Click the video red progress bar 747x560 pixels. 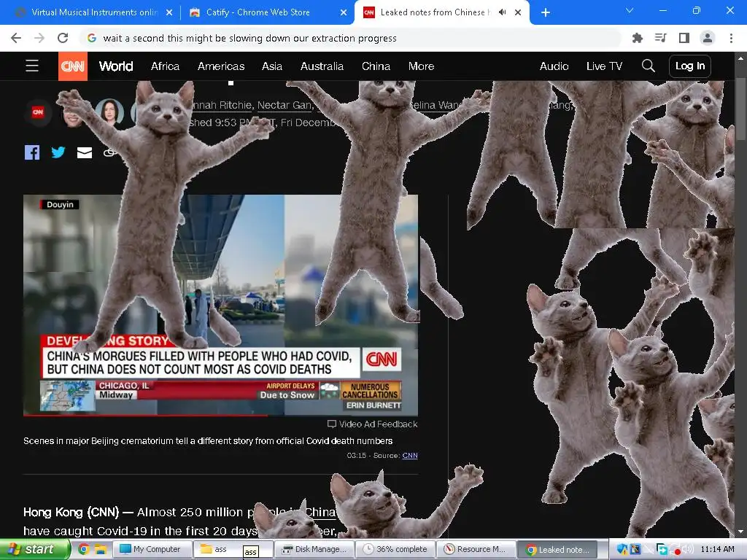[x=145, y=415]
